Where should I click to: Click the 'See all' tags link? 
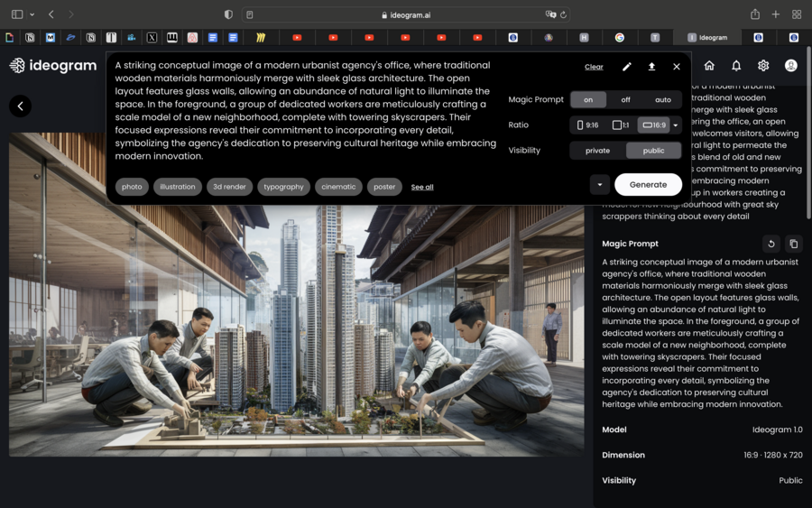click(422, 187)
